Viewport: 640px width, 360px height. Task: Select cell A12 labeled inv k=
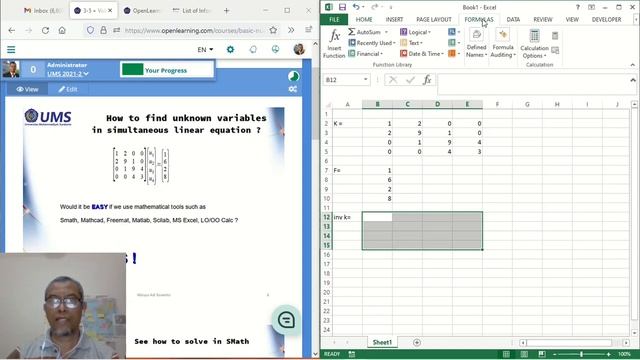click(x=347, y=217)
